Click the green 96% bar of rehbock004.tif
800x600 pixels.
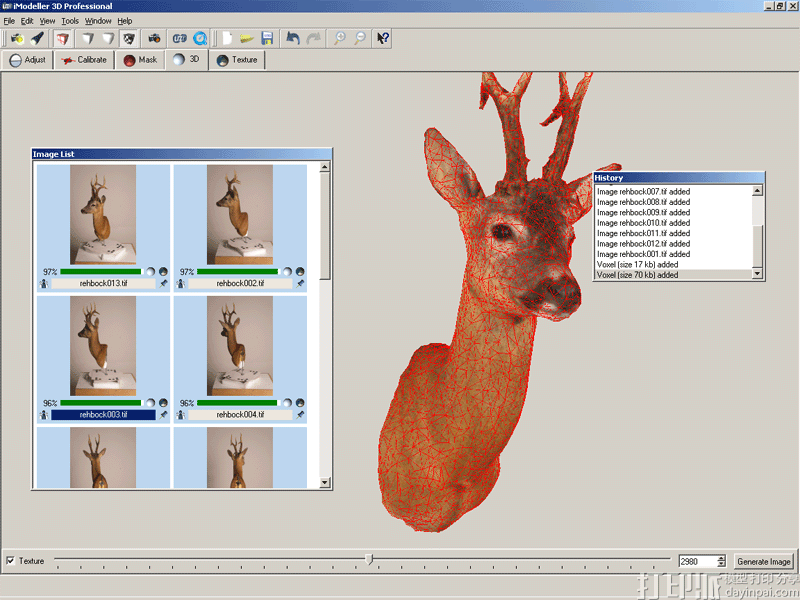(x=237, y=403)
